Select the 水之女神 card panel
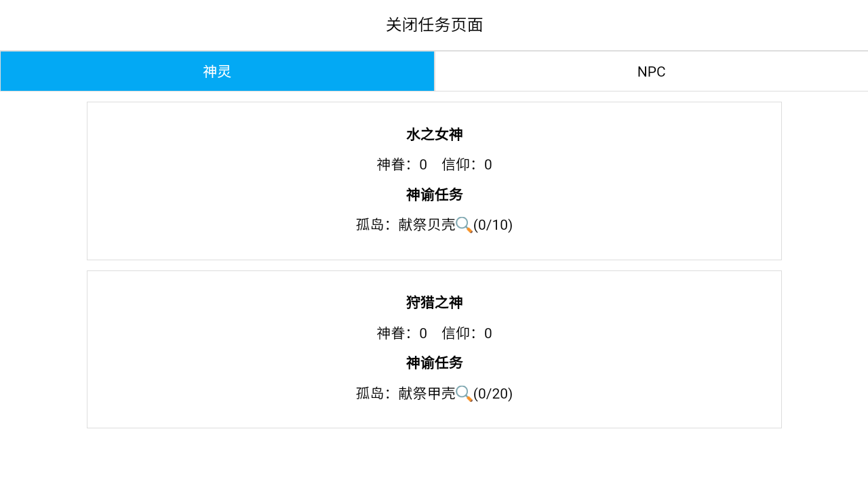Image resolution: width=868 pixels, height=488 pixels. coord(434,181)
